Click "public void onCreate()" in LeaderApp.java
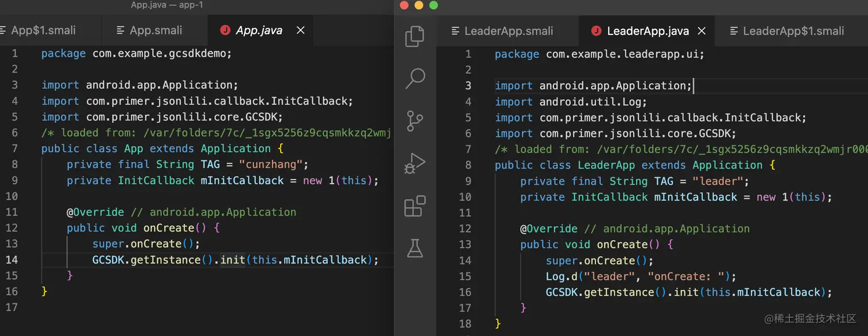Screen dimensions: 868x336 [596, 244]
